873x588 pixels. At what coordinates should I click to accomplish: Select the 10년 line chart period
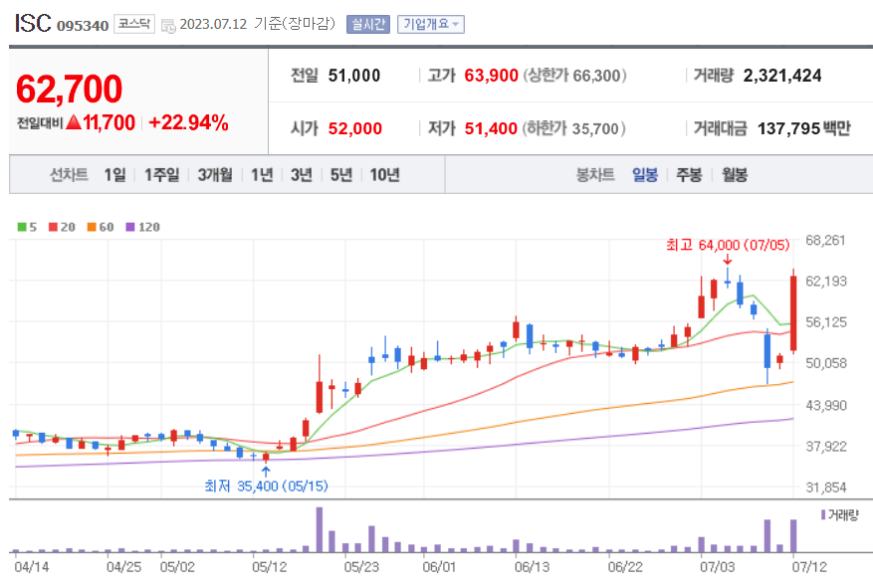coord(385,175)
